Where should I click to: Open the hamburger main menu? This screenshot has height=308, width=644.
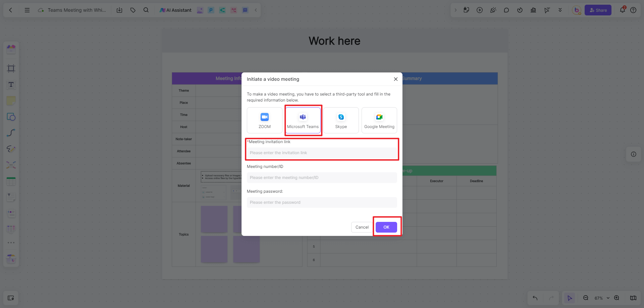pos(27,10)
